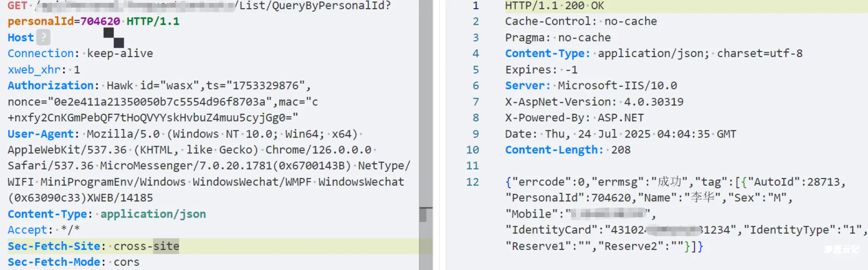Click the personalId value 704620 in request
Image resolution: width=868 pixels, height=270 pixels.
click(100, 21)
